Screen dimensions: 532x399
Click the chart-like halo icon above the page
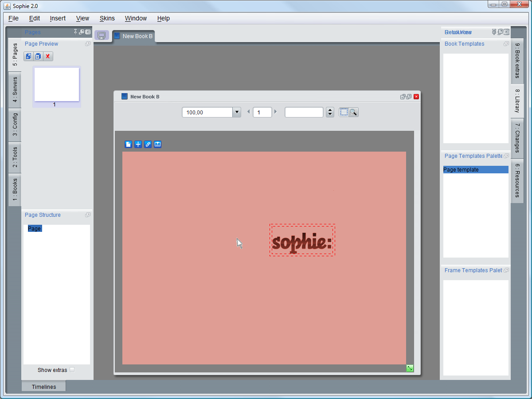pyautogui.click(x=157, y=144)
